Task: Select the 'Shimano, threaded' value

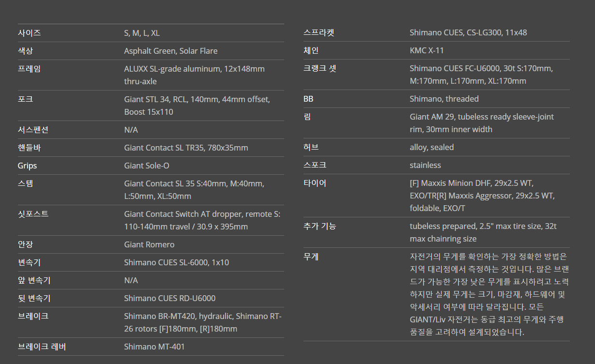Action: tap(444, 99)
